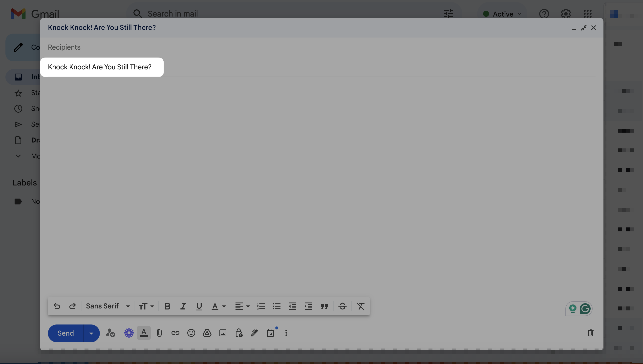The image size is (643, 364).
Task: Open the more options menu in compose toolbar
Action: [286, 333]
